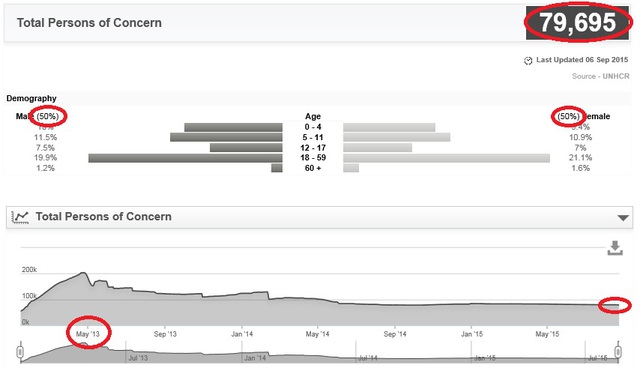Image resolution: width=640 pixels, height=371 pixels.
Task: Click the Sep '14 x-axis label
Action: coord(395,334)
